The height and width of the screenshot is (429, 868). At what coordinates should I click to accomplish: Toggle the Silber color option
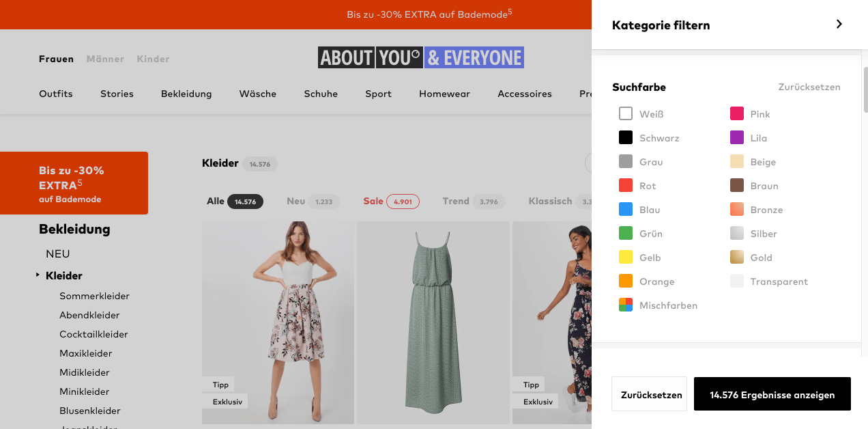[x=736, y=234]
